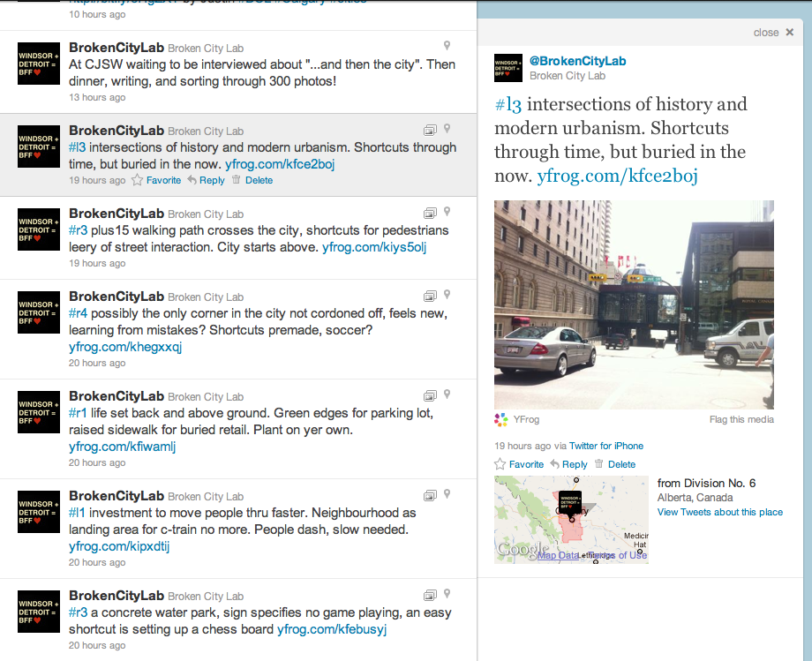The image size is (812, 661).
Task: Open the yfrog.com/kiys5olj link
Action: (x=374, y=247)
